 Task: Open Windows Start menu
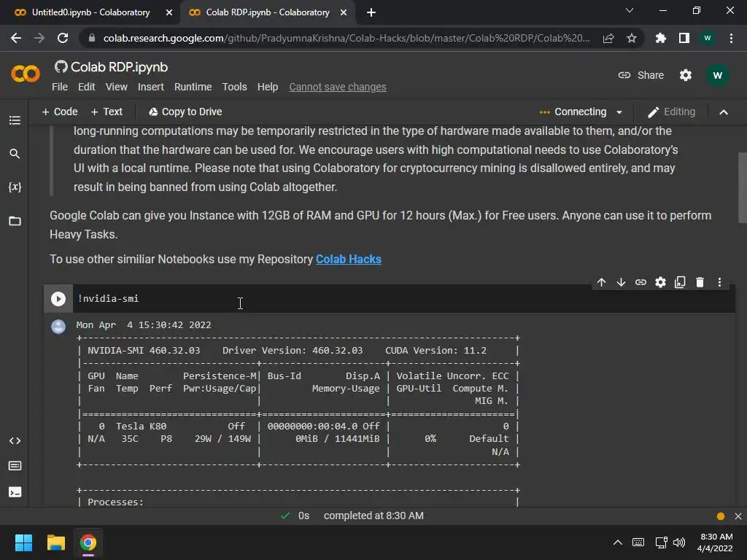click(x=23, y=542)
